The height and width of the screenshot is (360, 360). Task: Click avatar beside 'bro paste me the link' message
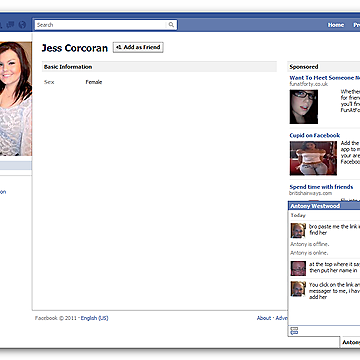pos(298,230)
